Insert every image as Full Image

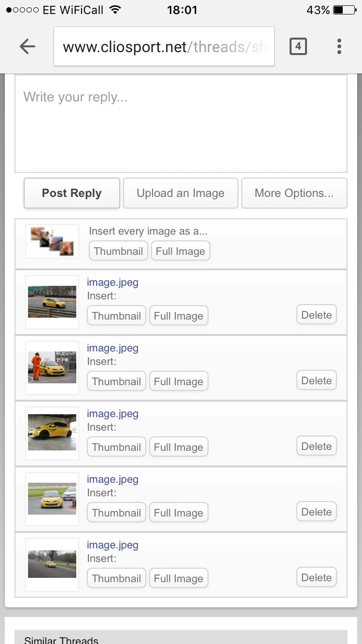pyautogui.click(x=181, y=251)
